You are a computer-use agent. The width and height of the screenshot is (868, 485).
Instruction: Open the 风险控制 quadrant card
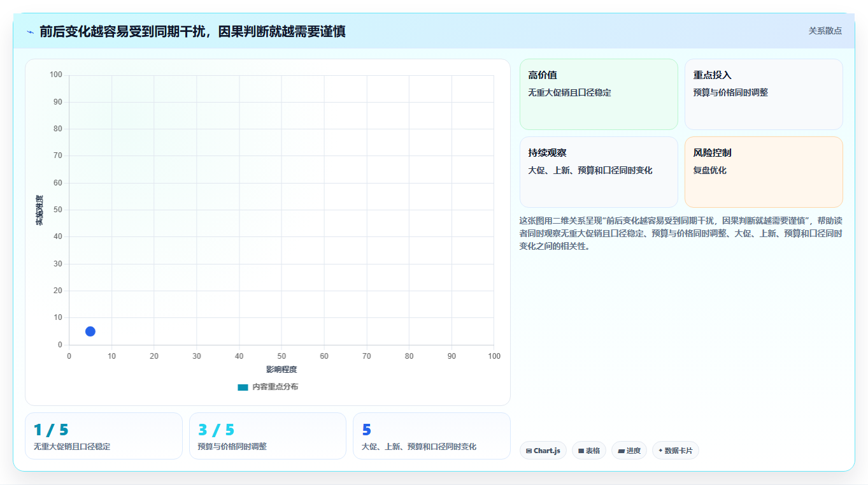point(764,172)
